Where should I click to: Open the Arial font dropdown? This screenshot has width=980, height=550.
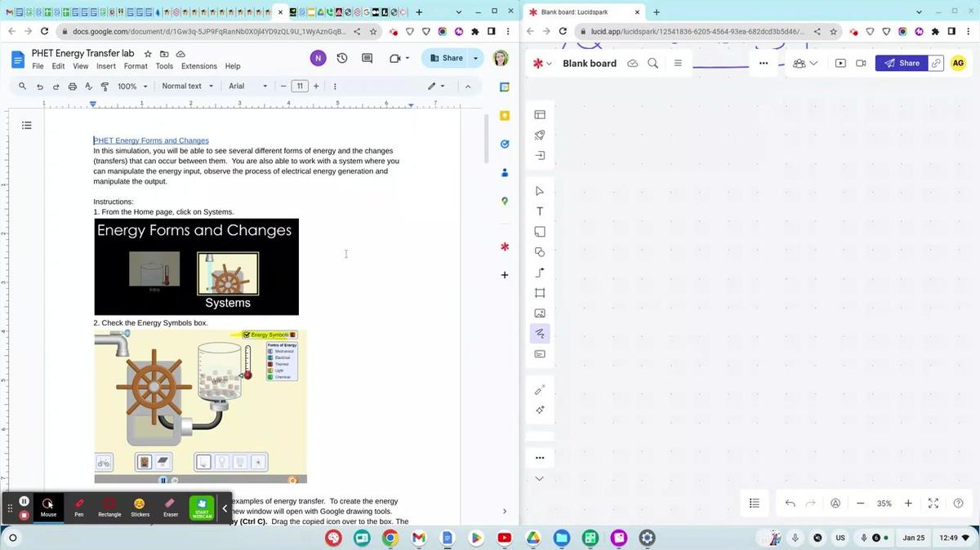pos(247,86)
